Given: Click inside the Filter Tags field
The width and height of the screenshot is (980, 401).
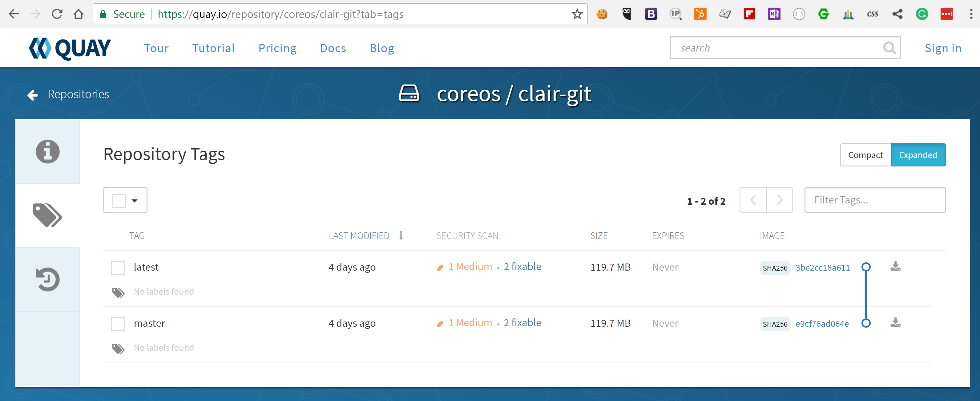Looking at the screenshot, I should (875, 199).
